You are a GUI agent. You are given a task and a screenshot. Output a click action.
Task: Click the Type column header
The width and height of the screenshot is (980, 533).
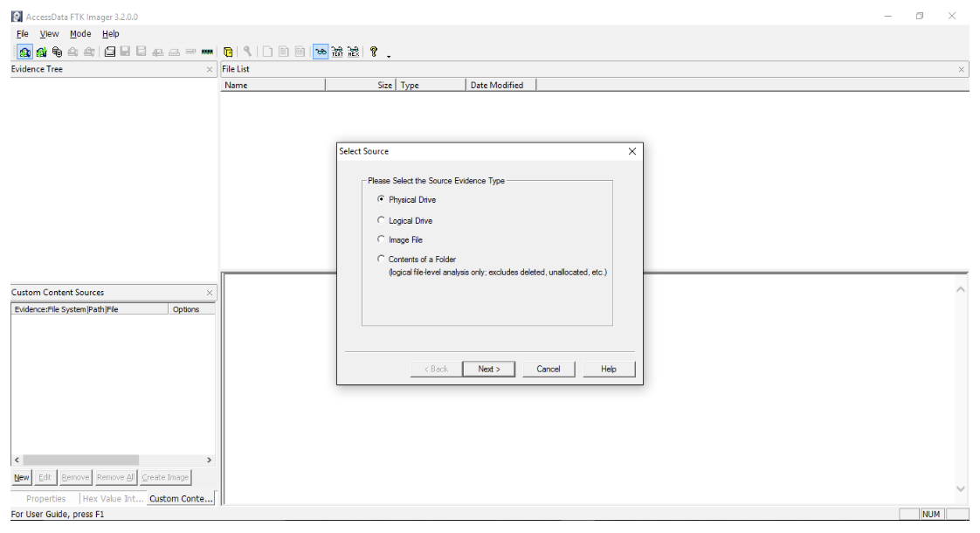pyautogui.click(x=431, y=85)
